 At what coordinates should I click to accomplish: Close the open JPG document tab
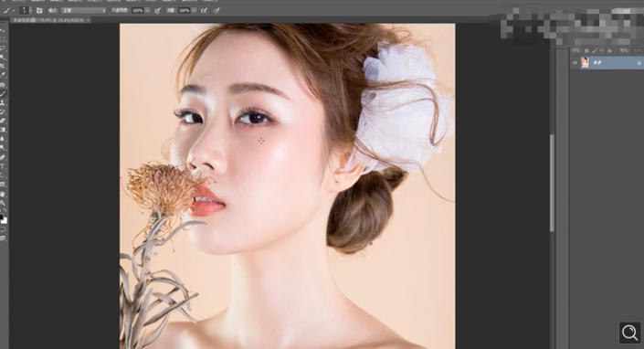coord(88,20)
